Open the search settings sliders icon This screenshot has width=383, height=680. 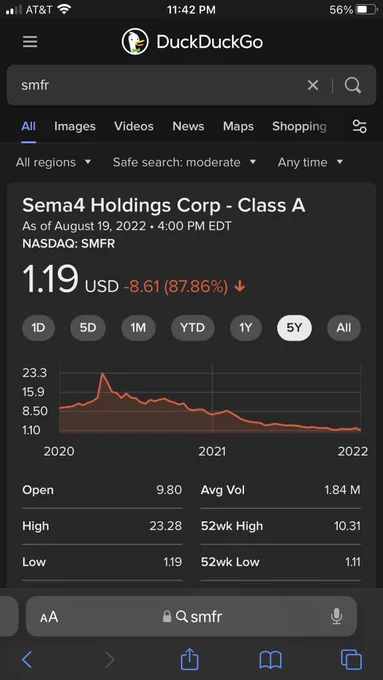[x=359, y=126]
